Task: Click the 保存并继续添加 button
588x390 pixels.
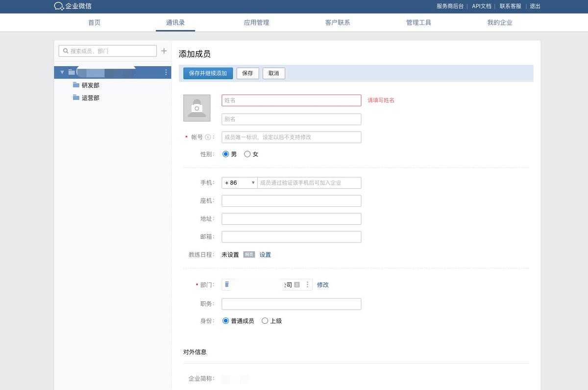Action: [x=208, y=73]
